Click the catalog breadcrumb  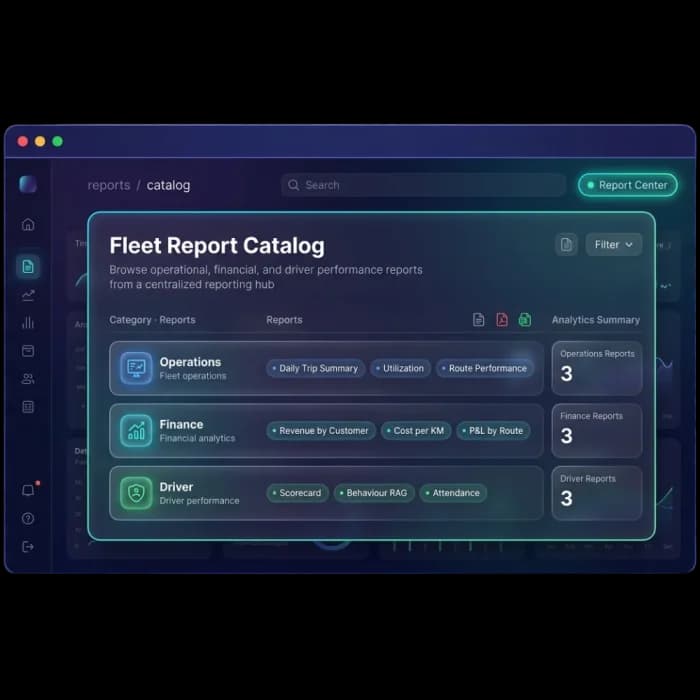tap(168, 185)
